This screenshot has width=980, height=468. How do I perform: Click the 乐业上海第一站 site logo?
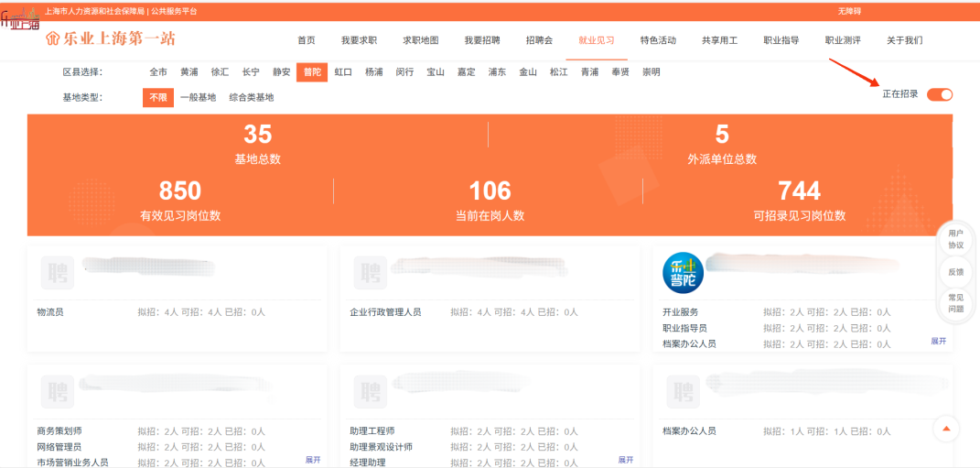[110, 39]
